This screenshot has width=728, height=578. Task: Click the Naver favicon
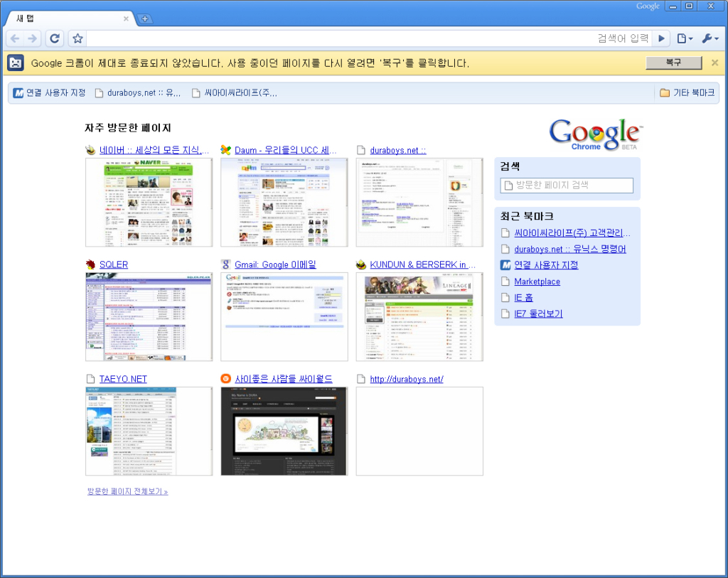click(90, 150)
